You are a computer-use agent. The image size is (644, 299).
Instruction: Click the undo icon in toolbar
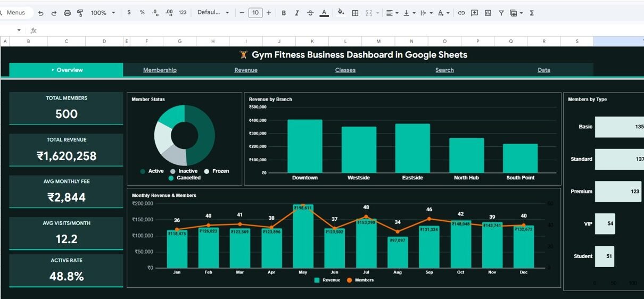(x=41, y=13)
